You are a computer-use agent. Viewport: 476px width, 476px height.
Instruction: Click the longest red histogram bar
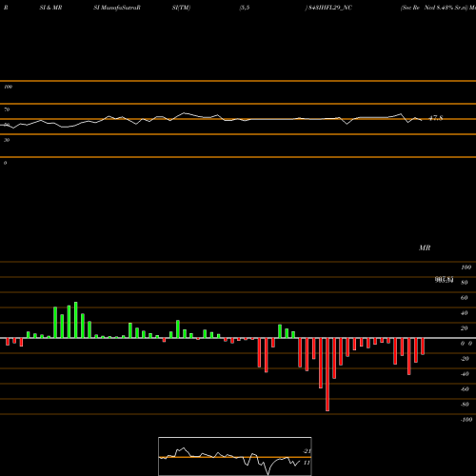[x=327, y=375]
